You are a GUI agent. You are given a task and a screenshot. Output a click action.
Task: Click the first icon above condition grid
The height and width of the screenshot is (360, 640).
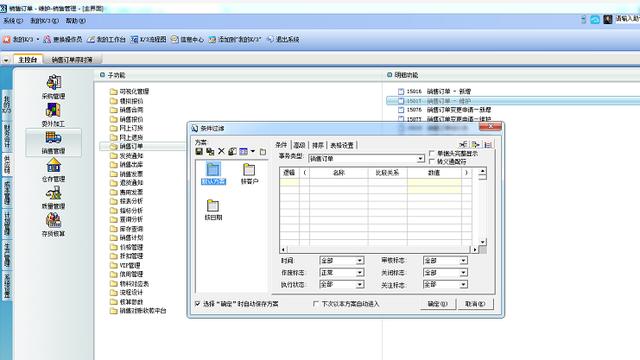(463, 144)
